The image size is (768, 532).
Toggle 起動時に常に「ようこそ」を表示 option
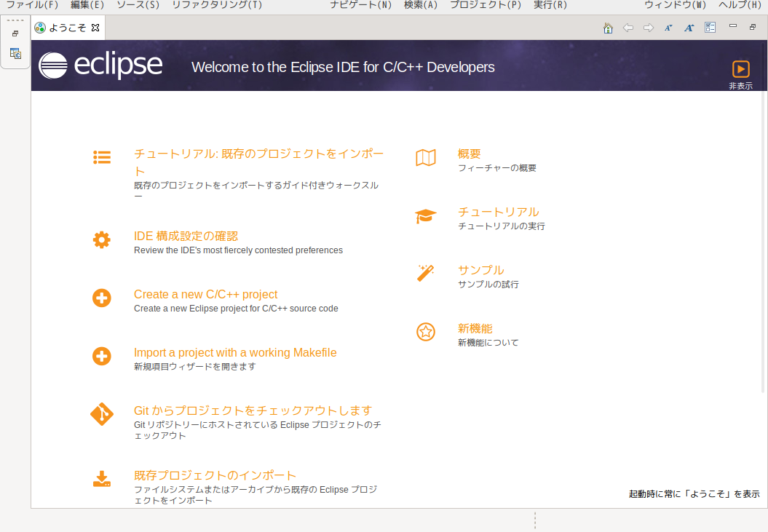click(694, 493)
